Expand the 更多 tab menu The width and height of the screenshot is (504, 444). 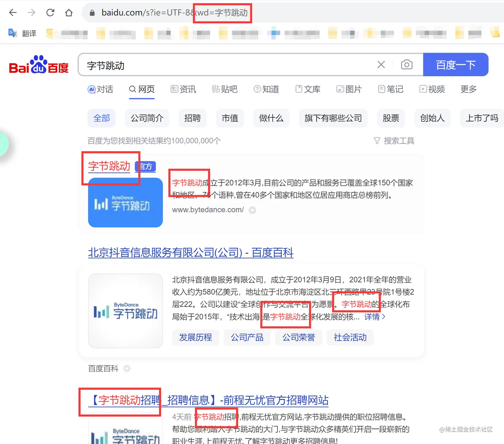pos(469,89)
